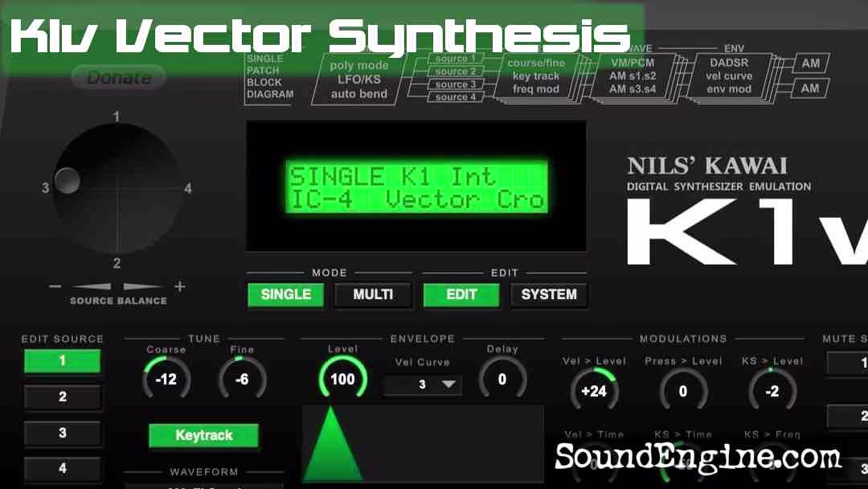The width and height of the screenshot is (868, 489).
Task: Click the 'SOURCE BALANCE' label
Action: click(x=118, y=301)
